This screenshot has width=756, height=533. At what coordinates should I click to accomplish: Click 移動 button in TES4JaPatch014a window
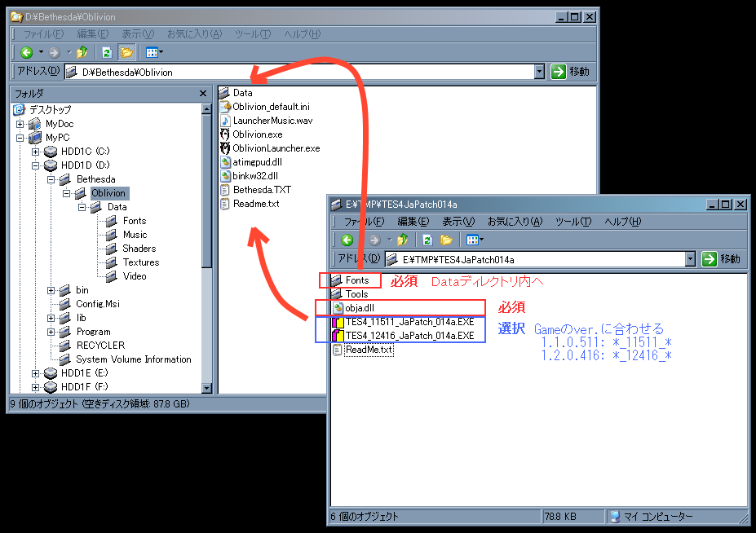click(x=722, y=259)
